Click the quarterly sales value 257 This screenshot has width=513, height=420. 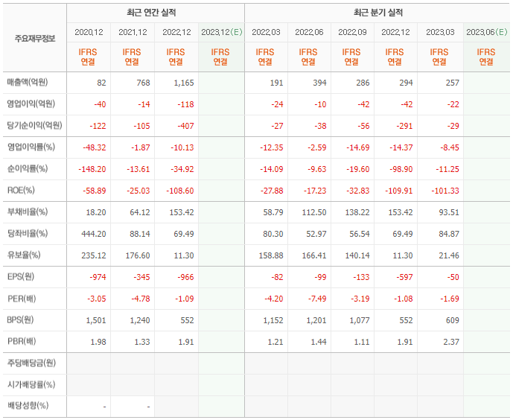point(453,83)
